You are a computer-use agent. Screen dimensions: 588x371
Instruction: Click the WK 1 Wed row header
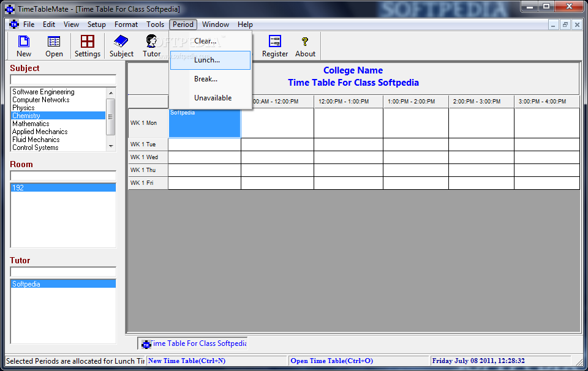[148, 157]
